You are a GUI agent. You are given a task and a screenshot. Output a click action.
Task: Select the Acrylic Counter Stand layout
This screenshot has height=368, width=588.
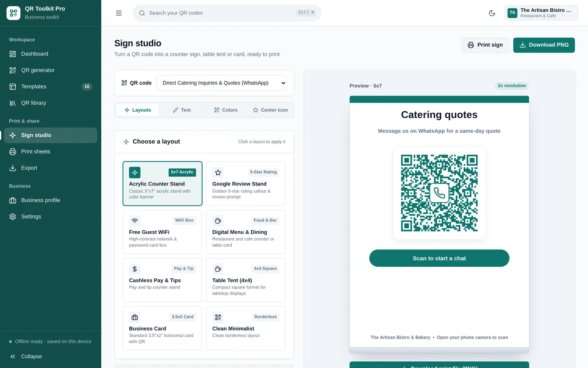(163, 184)
